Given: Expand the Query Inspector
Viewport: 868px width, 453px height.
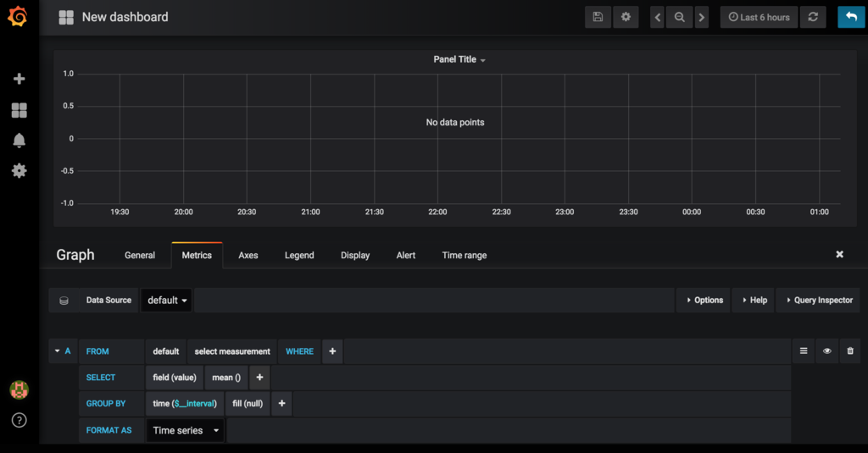Looking at the screenshot, I should [819, 301].
